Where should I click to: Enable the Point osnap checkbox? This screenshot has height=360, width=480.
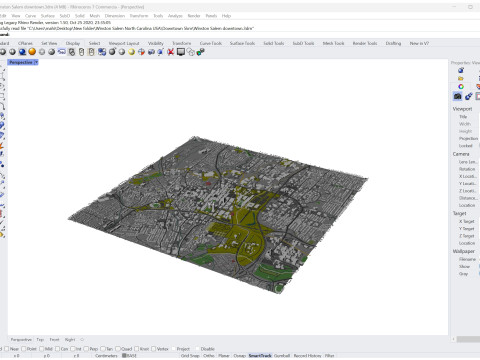click(24, 349)
